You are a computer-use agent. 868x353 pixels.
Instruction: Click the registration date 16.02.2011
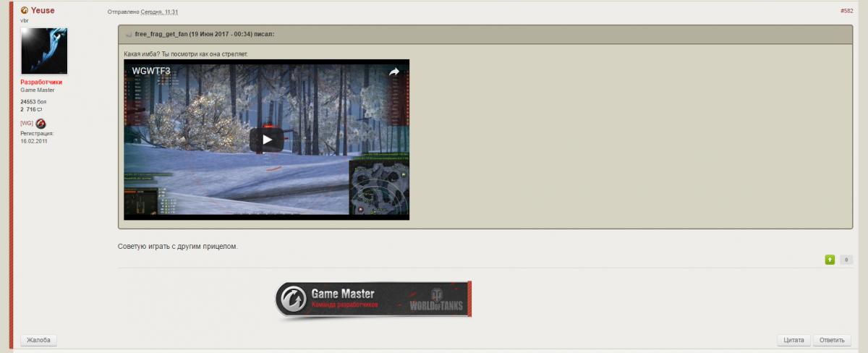(x=34, y=141)
